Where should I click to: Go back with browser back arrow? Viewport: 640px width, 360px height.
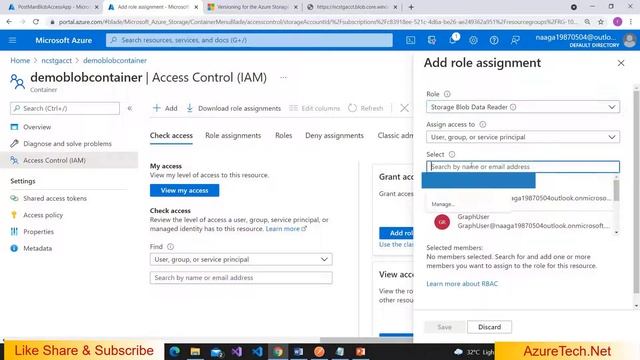tap(9, 22)
